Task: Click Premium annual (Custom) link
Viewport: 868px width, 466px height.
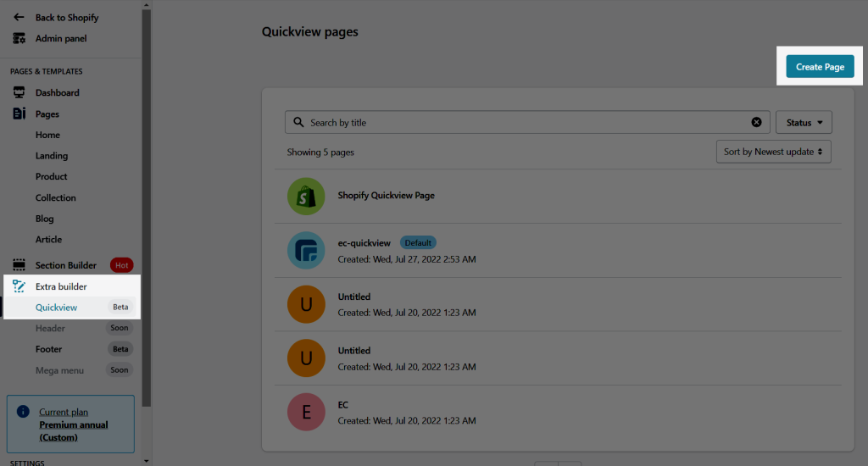Action: (x=74, y=431)
